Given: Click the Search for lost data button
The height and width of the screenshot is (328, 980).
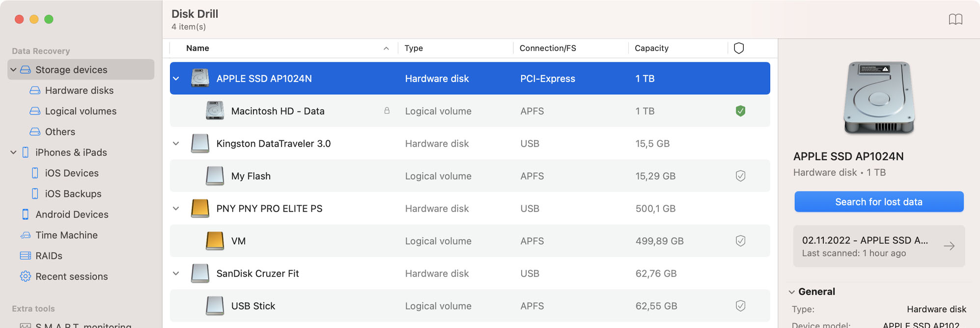Looking at the screenshot, I should click(879, 202).
